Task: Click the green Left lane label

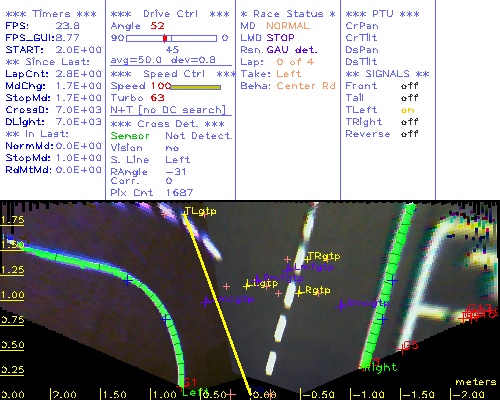Action: point(195,392)
